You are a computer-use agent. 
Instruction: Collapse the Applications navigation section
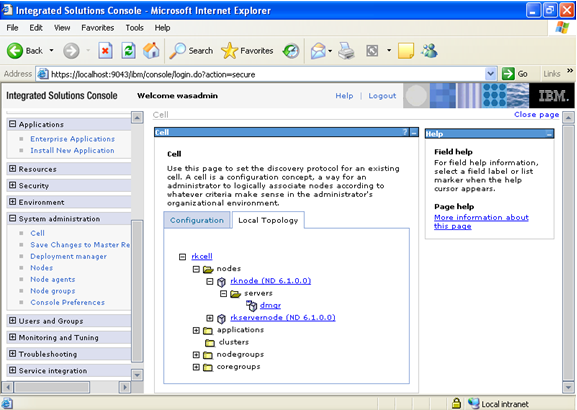pyautogui.click(x=13, y=124)
